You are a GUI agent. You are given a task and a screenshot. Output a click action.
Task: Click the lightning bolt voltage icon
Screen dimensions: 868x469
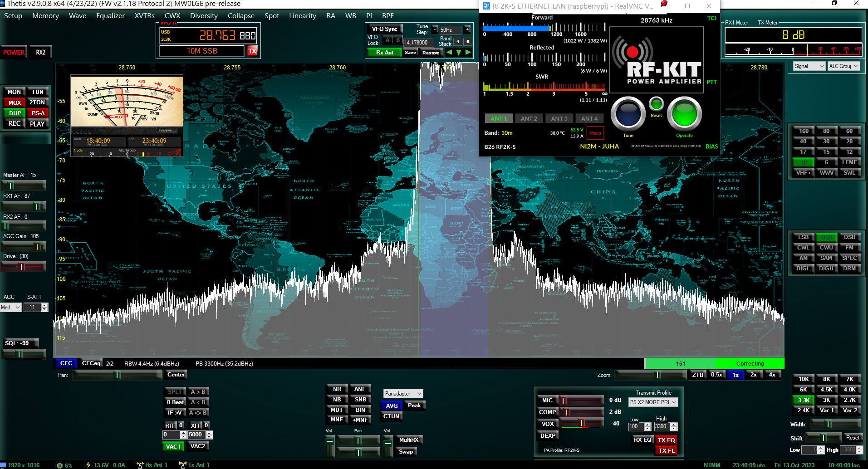(x=88, y=465)
